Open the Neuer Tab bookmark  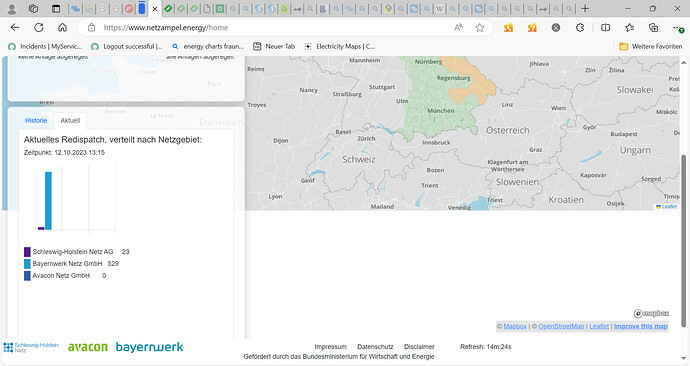(274, 46)
